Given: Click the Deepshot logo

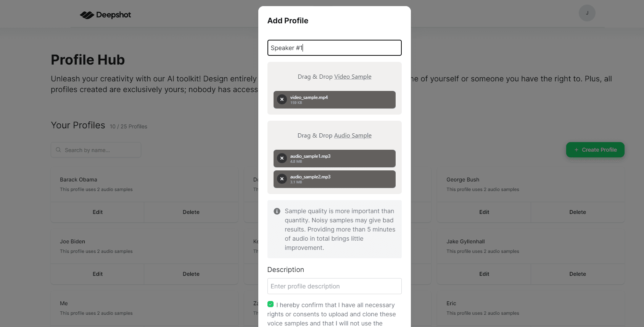Looking at the screenshot, I should pos(105,15).
